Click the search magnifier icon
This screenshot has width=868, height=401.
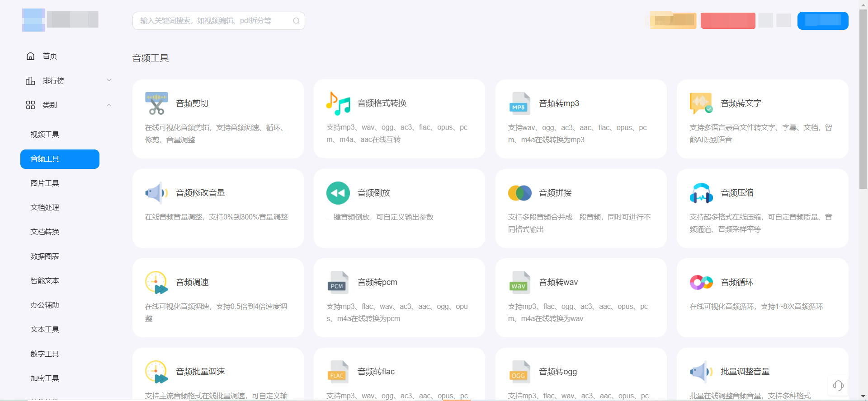[x=296, y=21]
